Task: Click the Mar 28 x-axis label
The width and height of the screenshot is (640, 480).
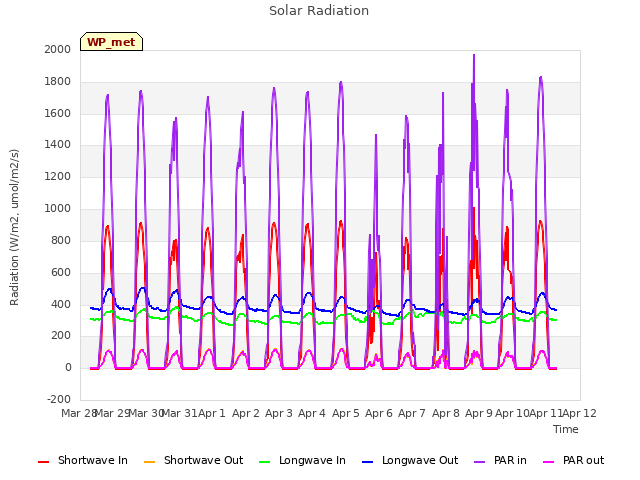Action: tap(78, 413)
